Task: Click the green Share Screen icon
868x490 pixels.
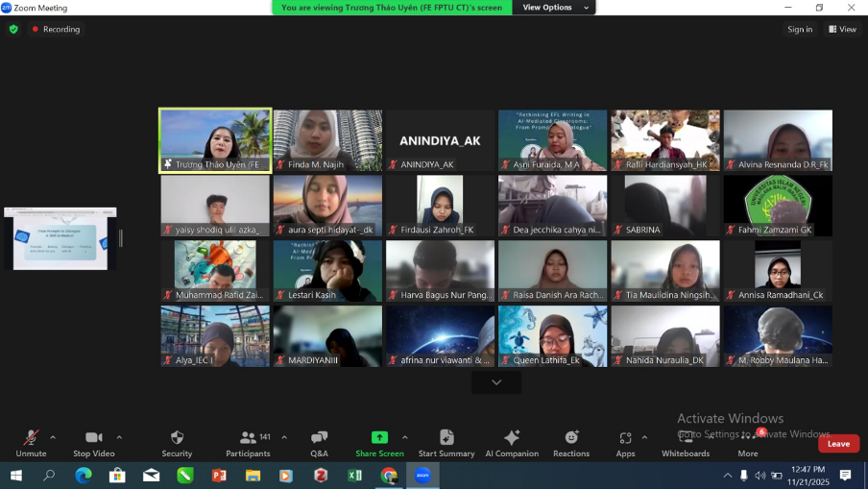Action: click(379, 438)
